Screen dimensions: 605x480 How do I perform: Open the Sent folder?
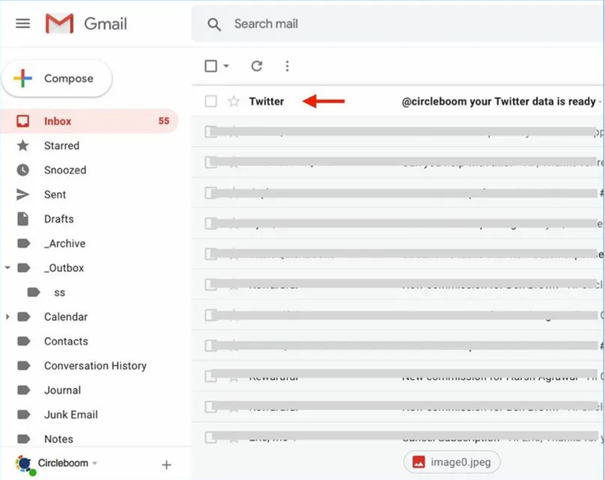[55, 194]
